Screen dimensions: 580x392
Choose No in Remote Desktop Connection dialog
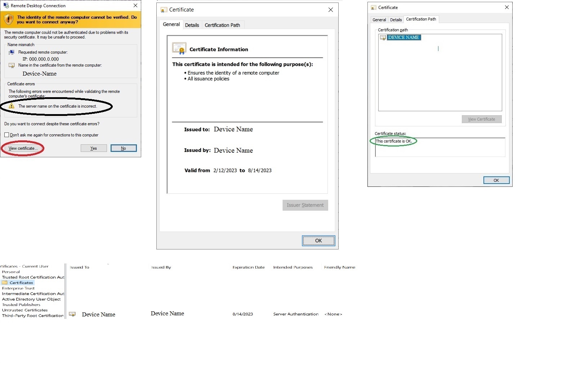pyautogui.click(x=124, y=148)
